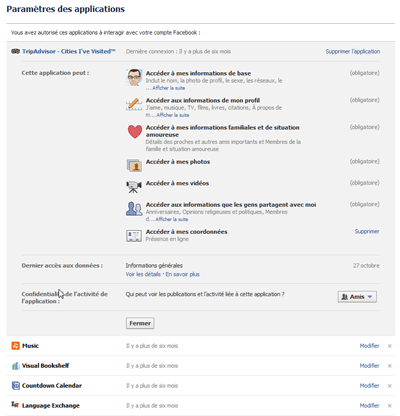This screenshot has width=400, height=416.
Task: Remove coordonnées permission via Supprimer
Action: 367,231
